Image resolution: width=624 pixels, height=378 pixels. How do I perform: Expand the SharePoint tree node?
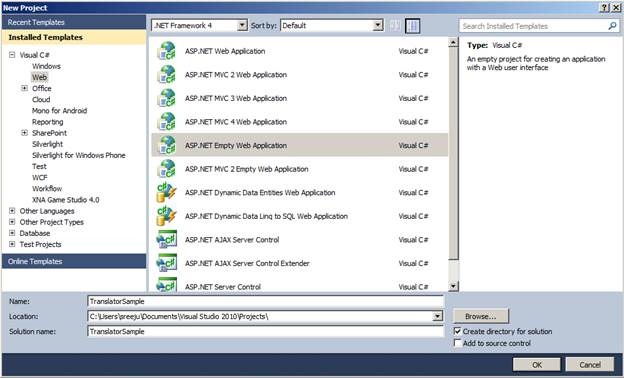tap(25, 133)
